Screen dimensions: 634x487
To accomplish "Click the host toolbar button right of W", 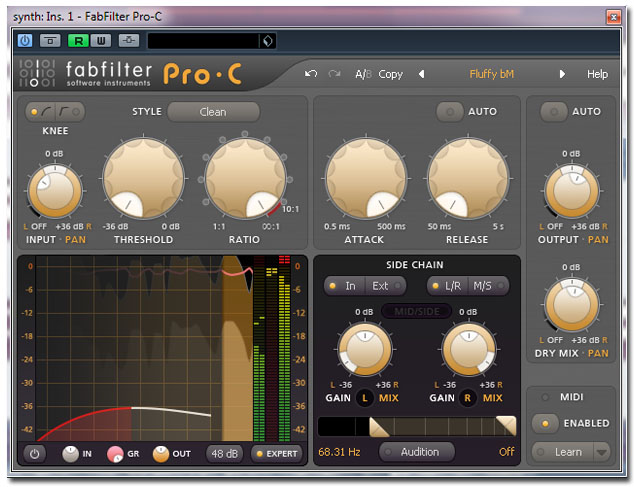I will [x=129, y=40].
